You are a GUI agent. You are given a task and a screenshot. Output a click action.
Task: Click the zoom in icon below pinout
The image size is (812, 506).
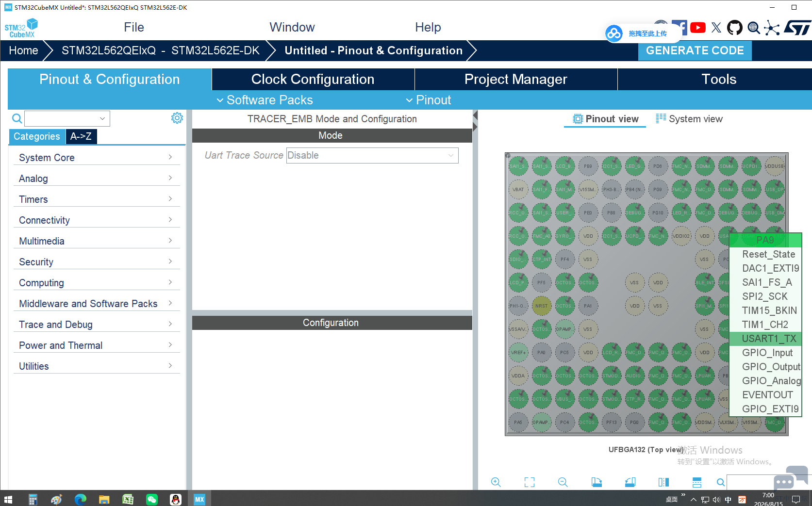[496, 482]
